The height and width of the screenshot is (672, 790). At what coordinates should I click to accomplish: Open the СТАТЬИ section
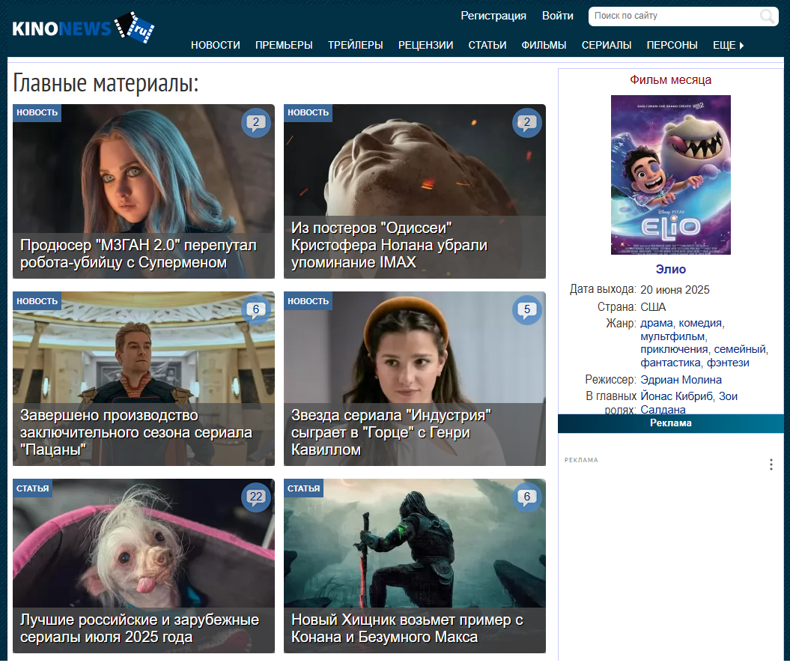(x=487, y=46)
